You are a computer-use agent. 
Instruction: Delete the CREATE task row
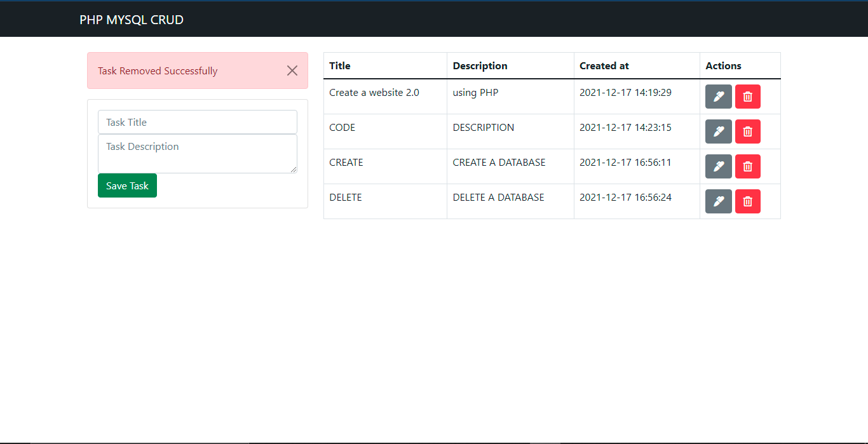[x=748, y=166]
